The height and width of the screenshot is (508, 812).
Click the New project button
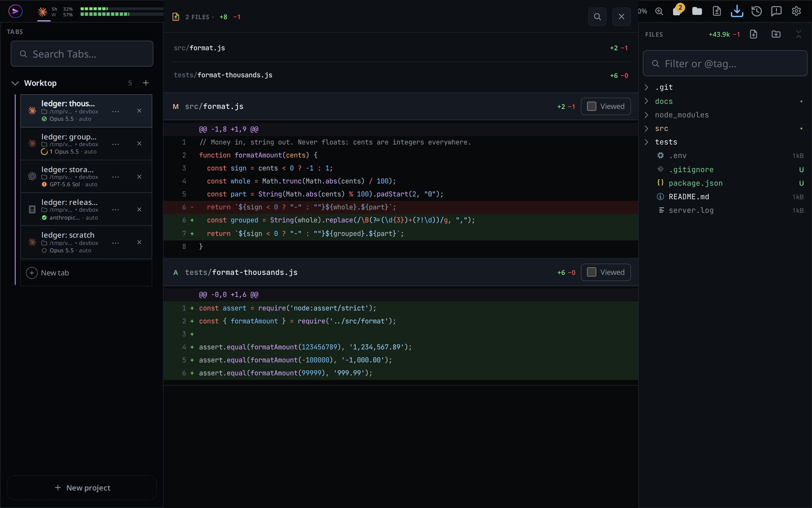82,487
